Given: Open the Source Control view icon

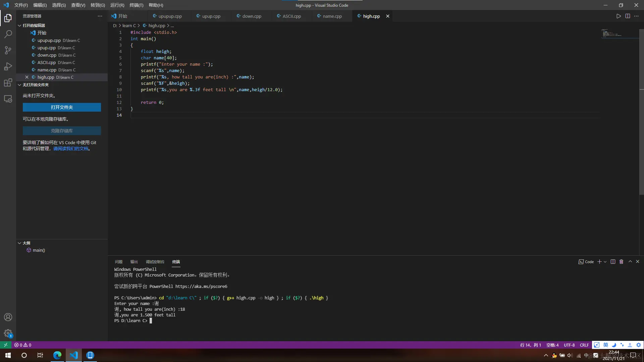Looking at the screenshot, I should (8, 50).
